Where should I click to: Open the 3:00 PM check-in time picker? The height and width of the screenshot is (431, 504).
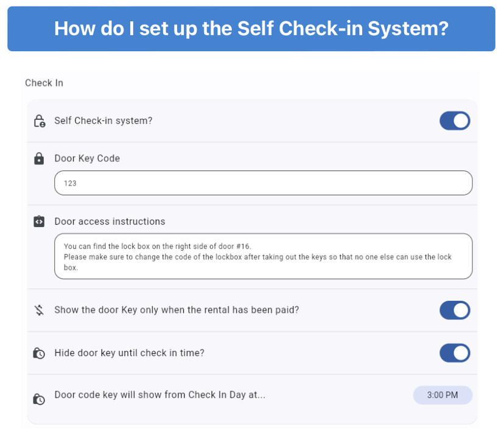click(443, 395)
